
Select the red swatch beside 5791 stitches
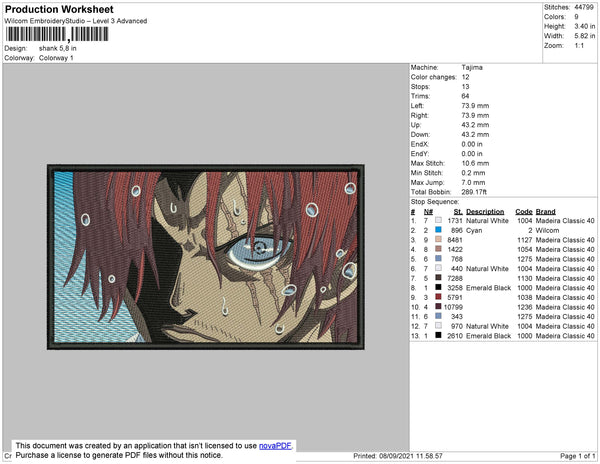coord(439,297)
